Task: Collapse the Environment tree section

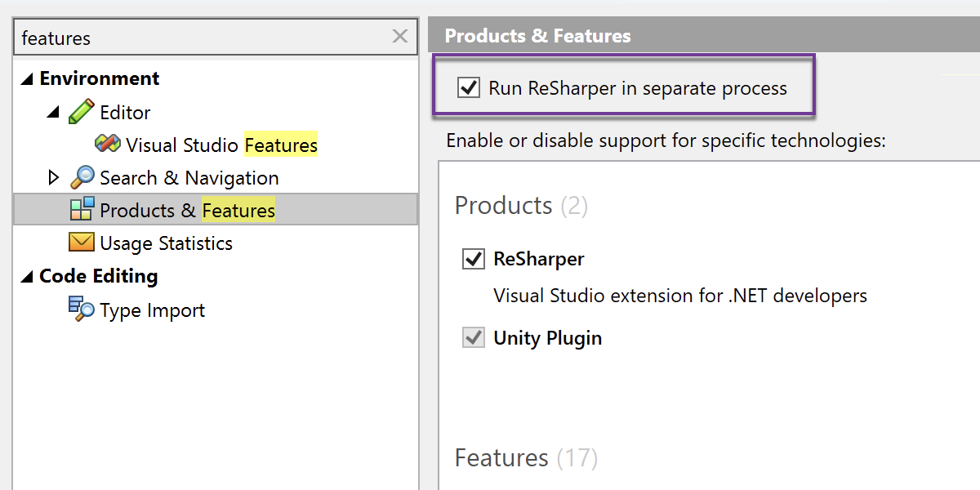Action: coord(27,79)
